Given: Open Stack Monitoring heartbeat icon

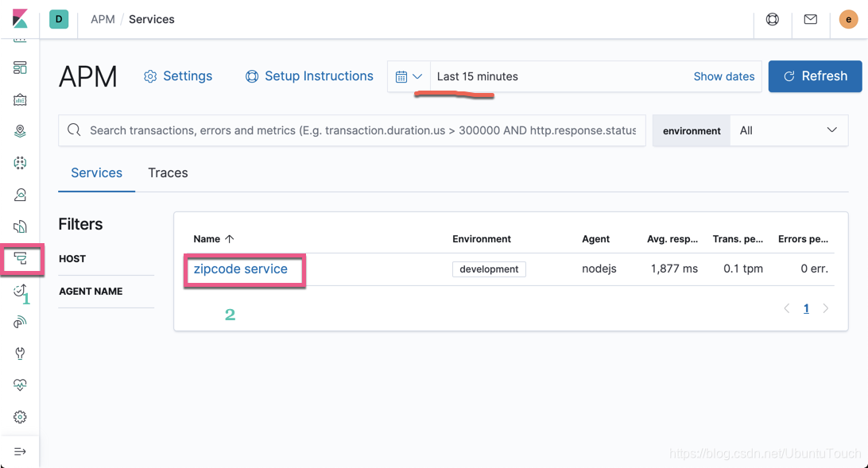Looking at the screenshot, I should pos(20,385).
